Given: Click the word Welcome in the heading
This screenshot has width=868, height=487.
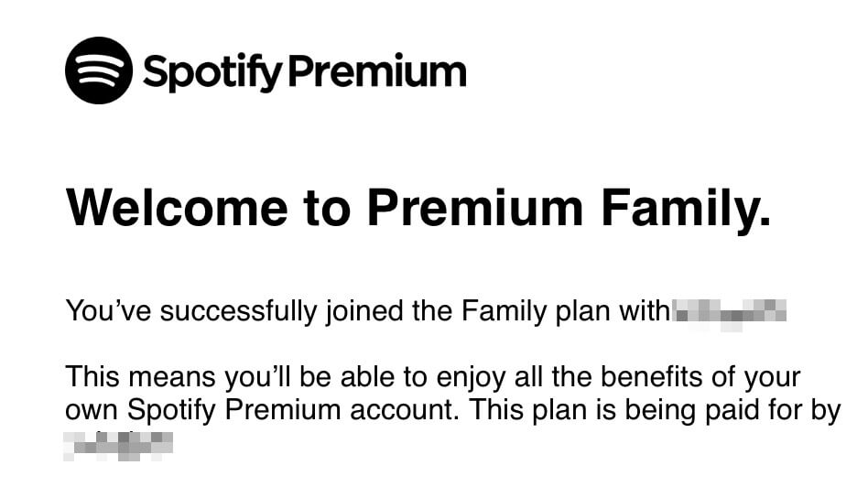Looking at the screenshot, I should point(177,208).
